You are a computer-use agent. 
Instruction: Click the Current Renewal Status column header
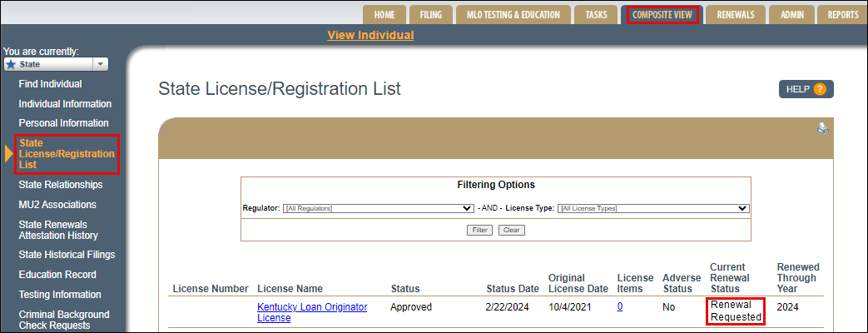coord(730,278)
